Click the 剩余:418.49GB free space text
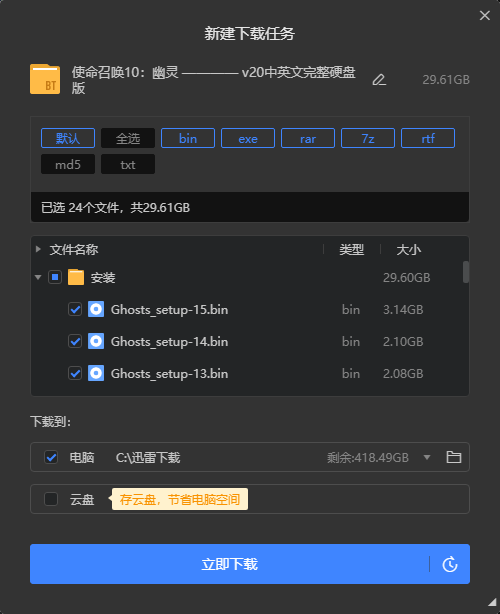Viewport: 500px width, 614px height. pyautogui.click(x=368, y=457)
